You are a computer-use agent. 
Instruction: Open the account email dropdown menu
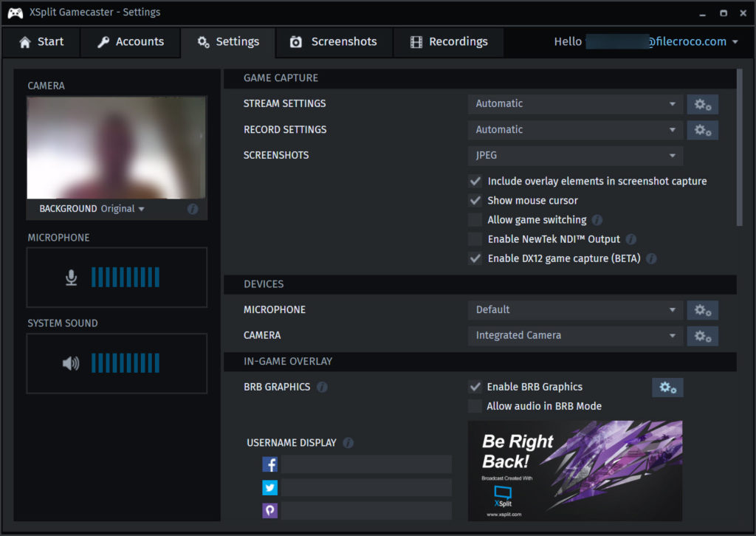(x=735, y=42)
